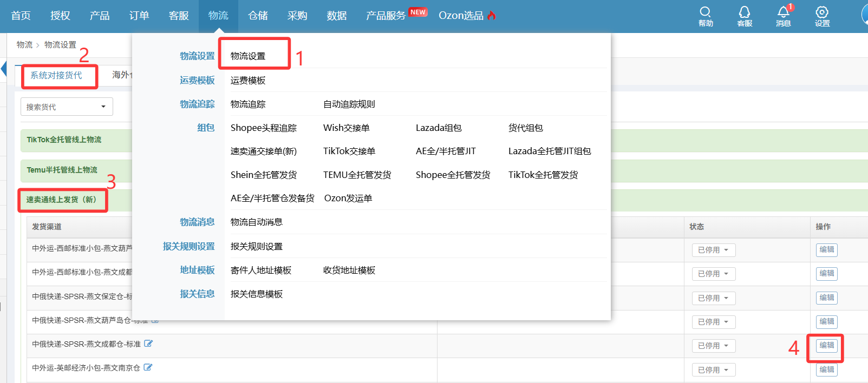Image resolution: width=868 pixels, height=383 pixels.
Task: Click 编辑 for 中俄快递-SPSR-燕文成都仓-标准 row
Action: [x=827, y=345]
